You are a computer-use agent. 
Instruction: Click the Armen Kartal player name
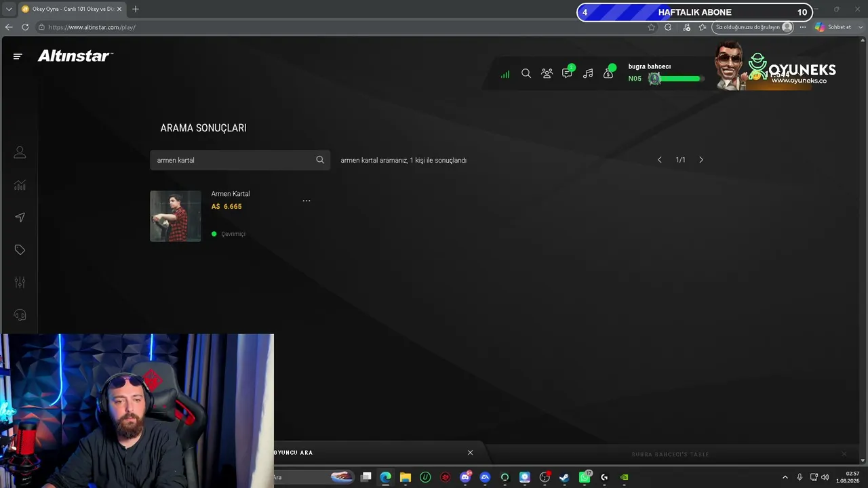coord(231,194)
